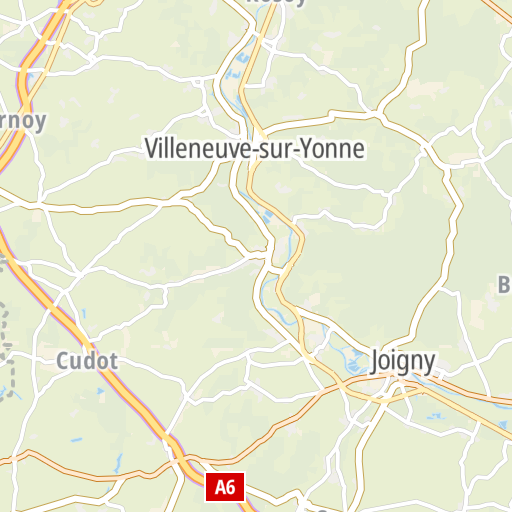512x512 pixels.
Task: Click where the orange road crosses the A6 motorway
Action: pos(182,458)
